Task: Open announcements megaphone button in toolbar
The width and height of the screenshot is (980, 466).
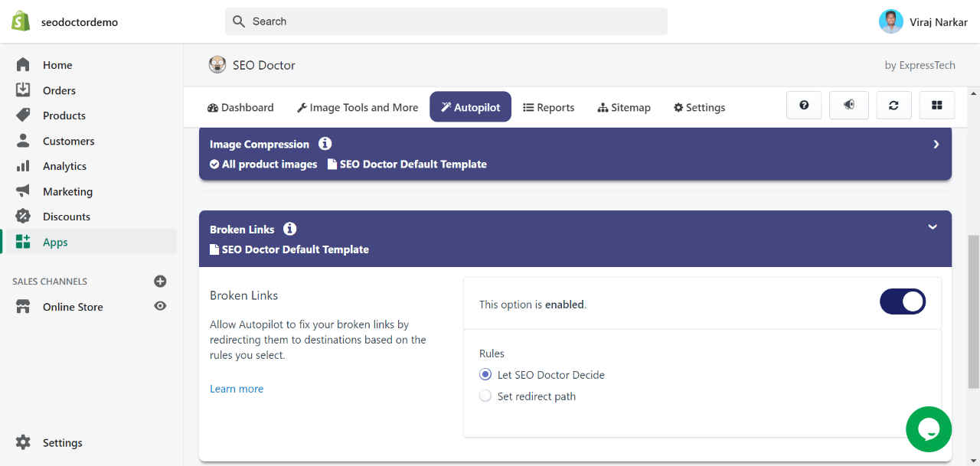Action: (x=849, y=106)
